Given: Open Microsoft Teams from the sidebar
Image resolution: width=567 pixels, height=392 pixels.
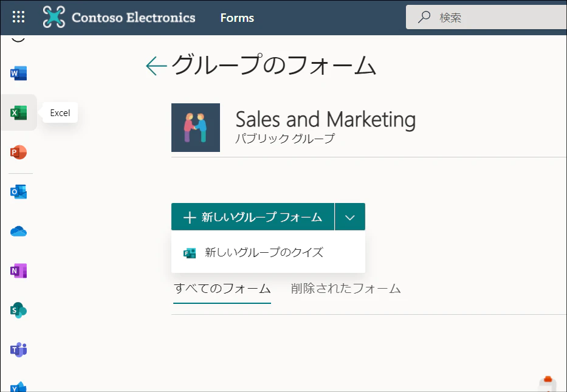Looking at the screenshot, I should pos(18,350).
